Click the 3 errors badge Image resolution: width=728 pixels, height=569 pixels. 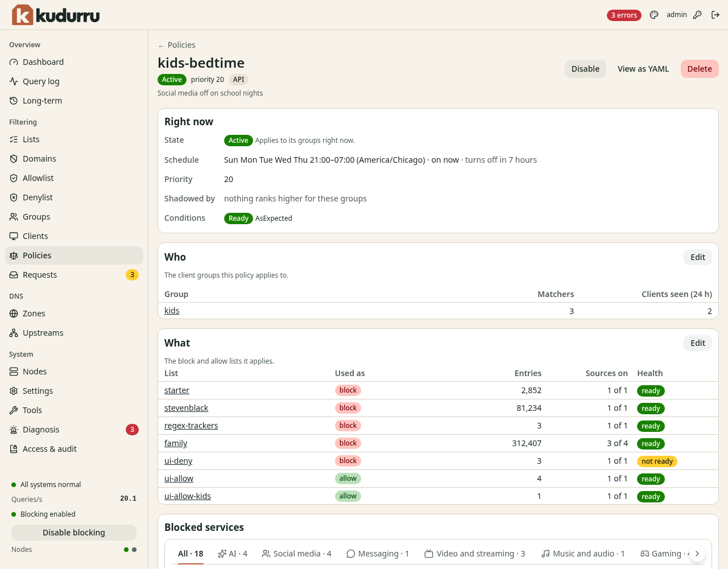(624, 15)
